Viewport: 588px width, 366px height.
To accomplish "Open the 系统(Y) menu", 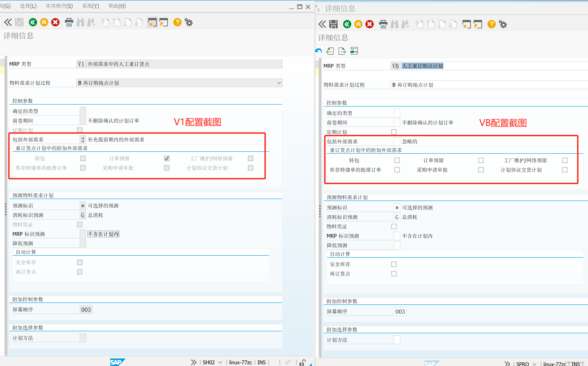I will tap(91, 6).
